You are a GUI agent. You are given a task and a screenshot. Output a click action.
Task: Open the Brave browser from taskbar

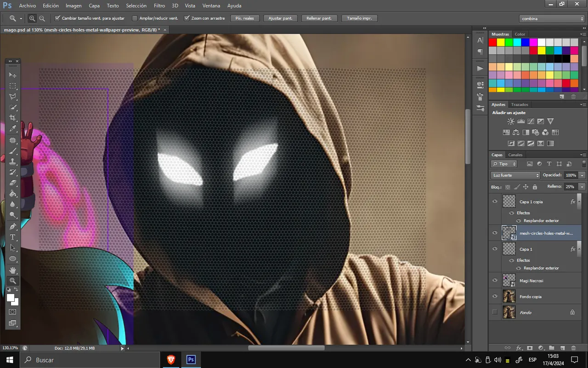point(171,360)
